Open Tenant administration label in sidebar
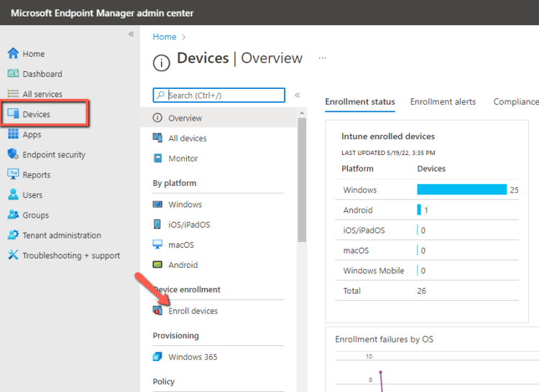 [62, 235]
